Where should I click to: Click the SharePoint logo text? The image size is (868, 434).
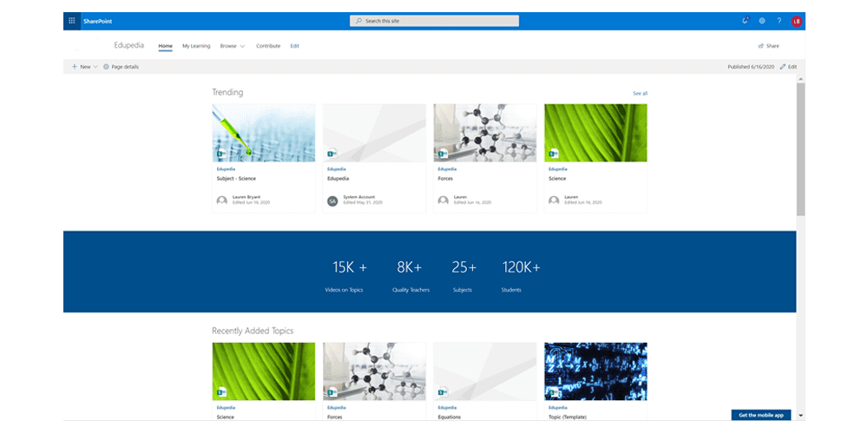pyautogui.click(x=98, y=22)
